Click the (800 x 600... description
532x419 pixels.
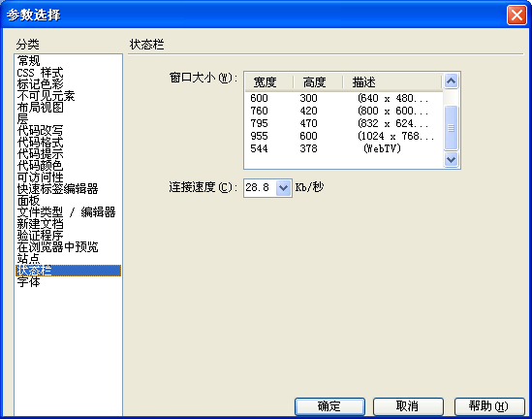coord(392,111)
